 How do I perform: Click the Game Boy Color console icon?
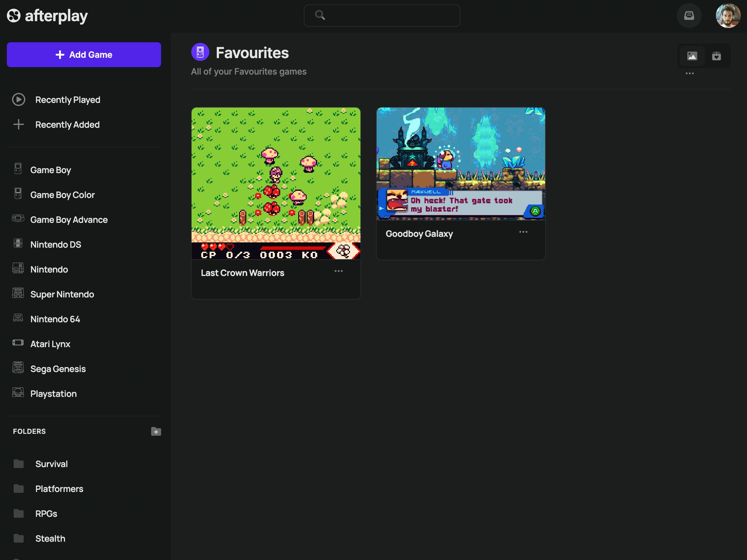click(x=18, y=193)
